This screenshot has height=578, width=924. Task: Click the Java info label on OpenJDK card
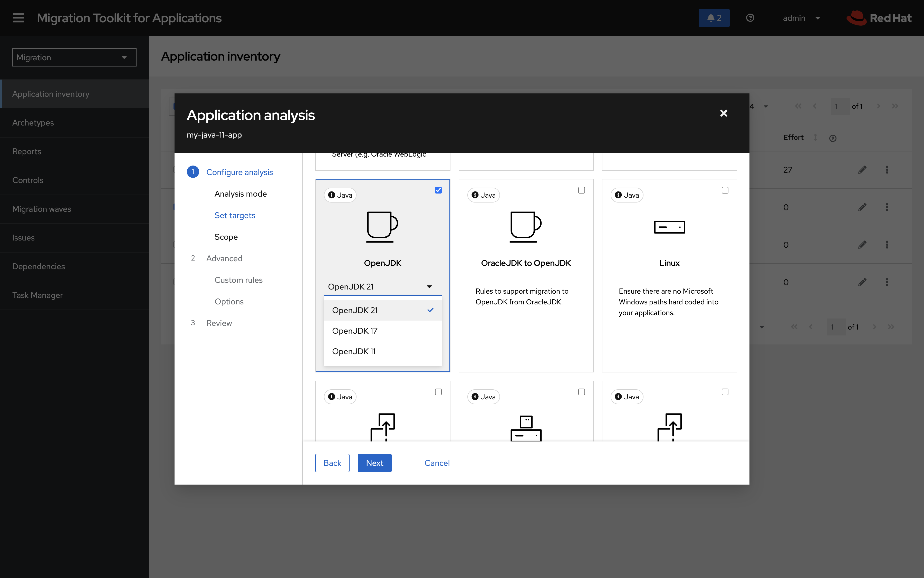pos(340,195)
